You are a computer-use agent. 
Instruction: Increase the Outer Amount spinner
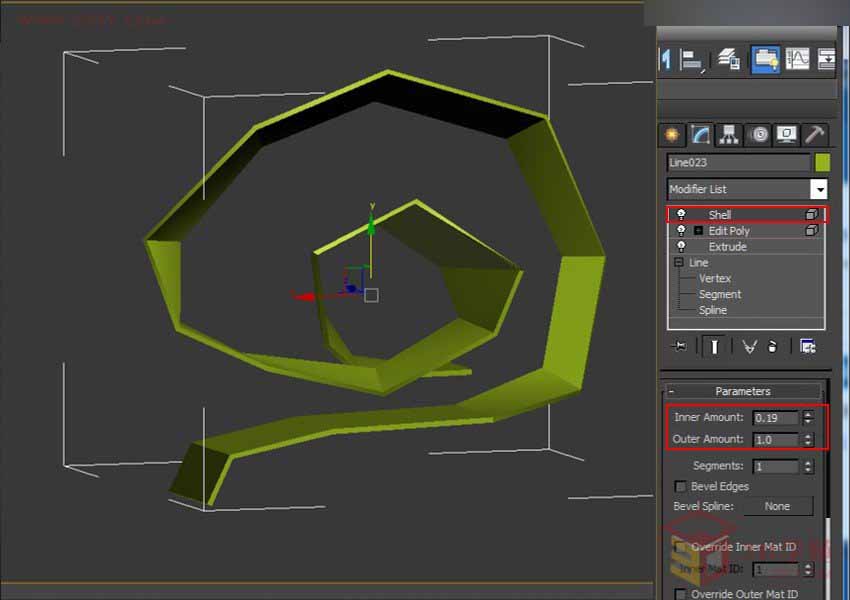pos(808,436)
